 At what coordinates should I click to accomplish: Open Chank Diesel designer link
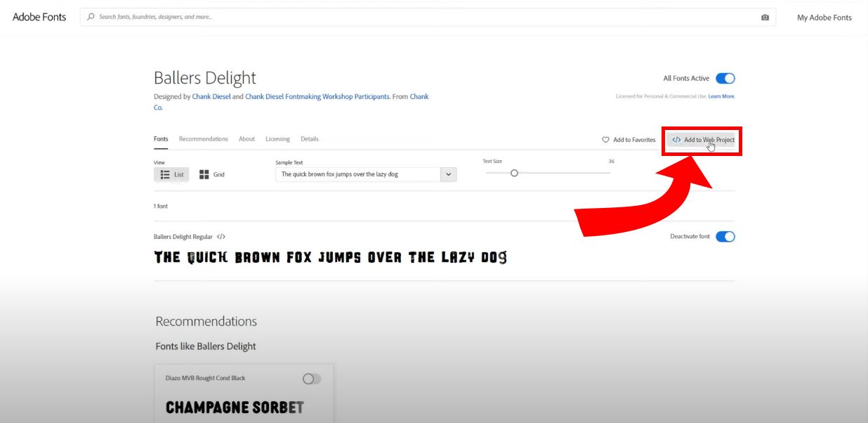(x=211, y=97)
